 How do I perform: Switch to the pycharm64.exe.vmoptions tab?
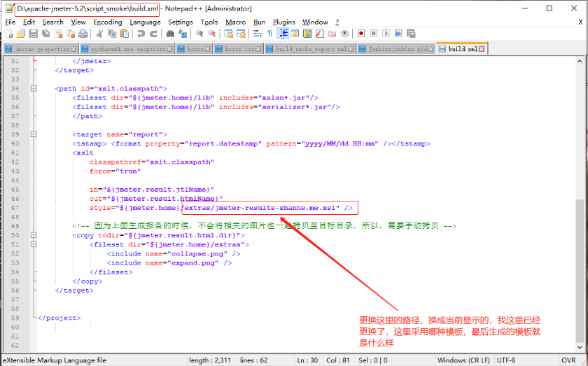tap(128, 49)
